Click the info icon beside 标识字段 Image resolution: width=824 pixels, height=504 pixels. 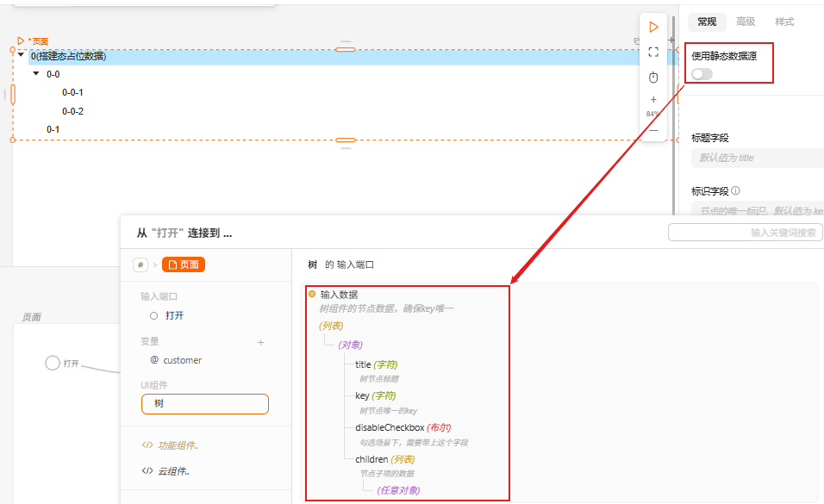pos(736,191)
